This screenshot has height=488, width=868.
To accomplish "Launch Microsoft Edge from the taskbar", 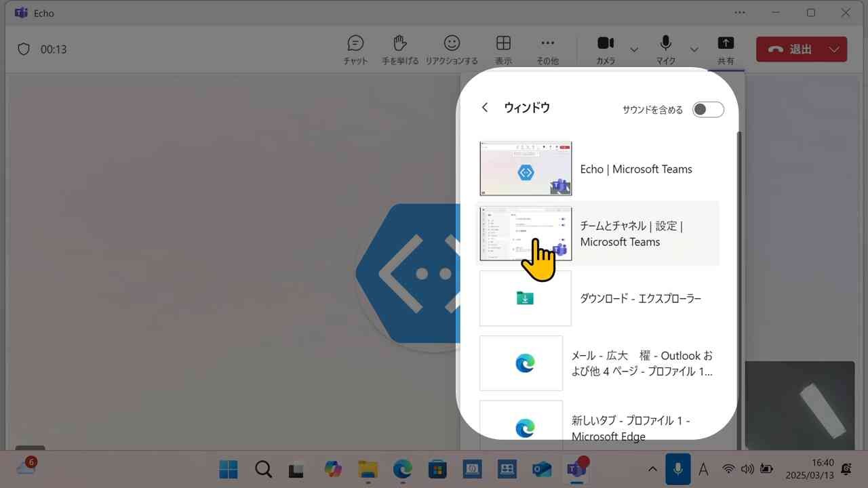I will point(402,469).
